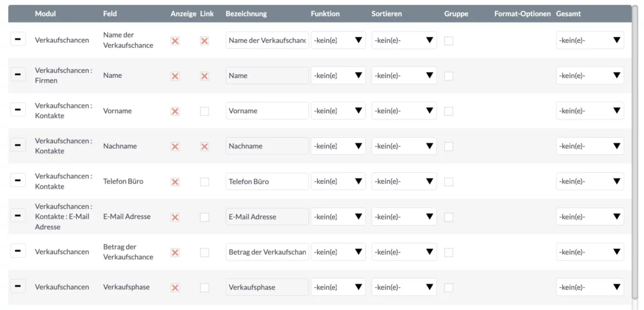Screen dimensions: 644x310
Task: Click the Sortieren column header
Action: point(387,14)
